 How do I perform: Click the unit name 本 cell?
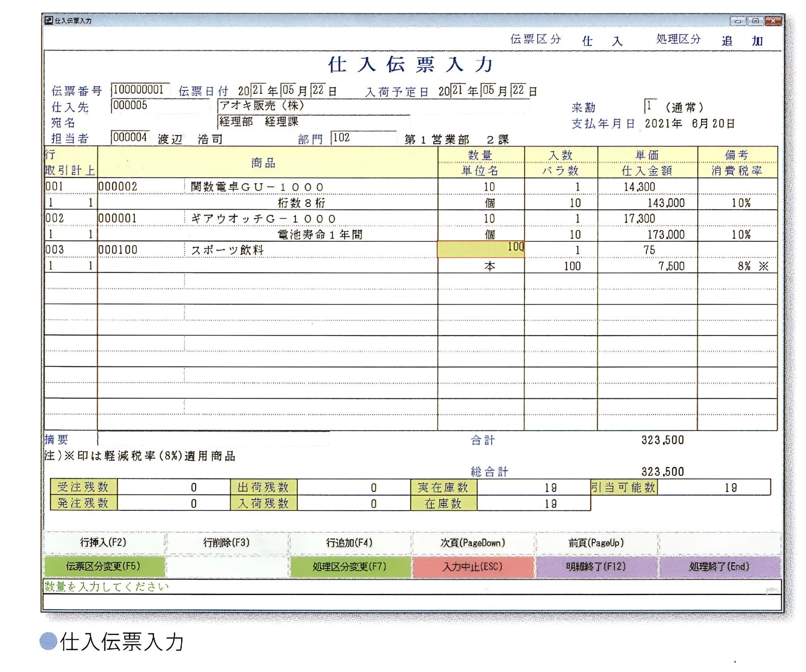pos(481,266)
